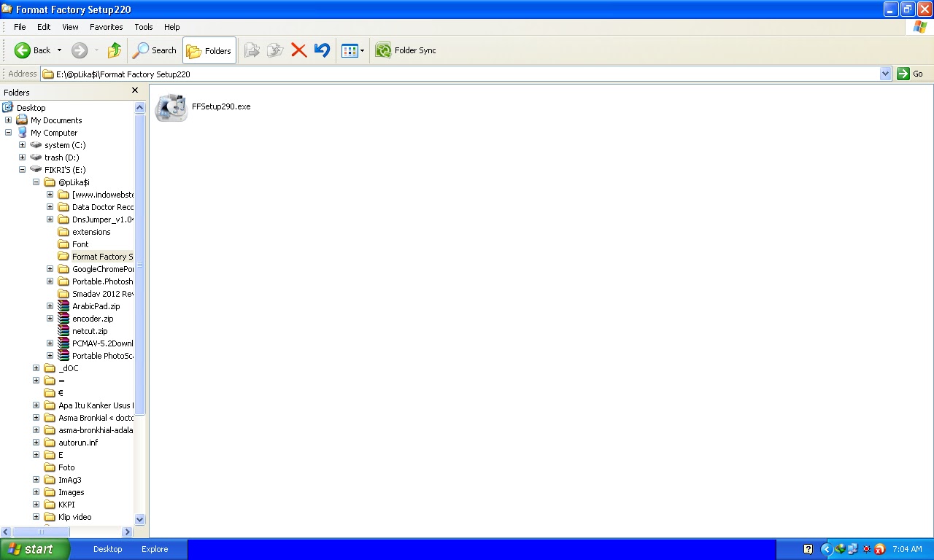Click the tray help question mark icon
Viewport: 934px width, 560px height.
pyautogui.click(x=808, y=549)
